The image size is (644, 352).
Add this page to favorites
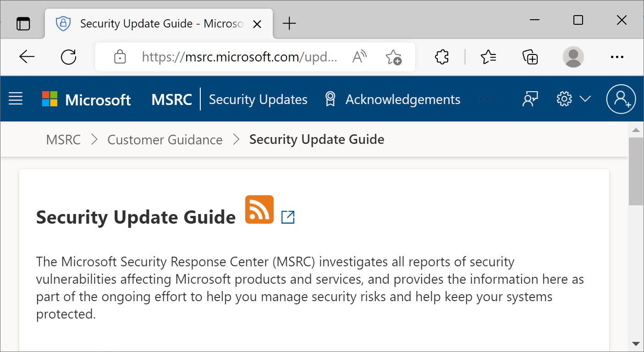[x=393, y=57]
